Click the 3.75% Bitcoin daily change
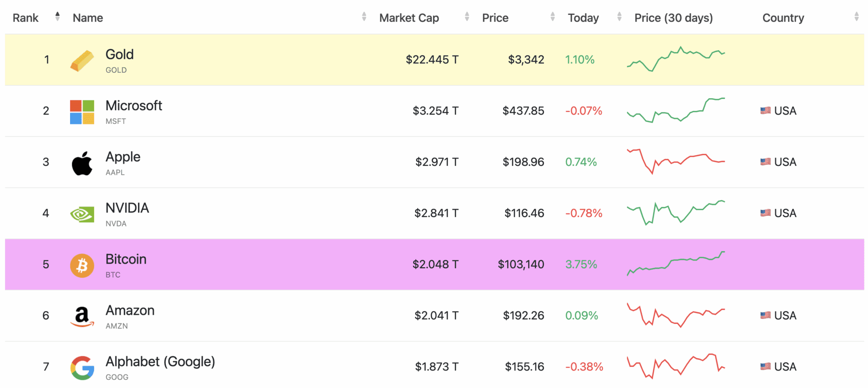 pyautogui.click(x=581, y=264)
